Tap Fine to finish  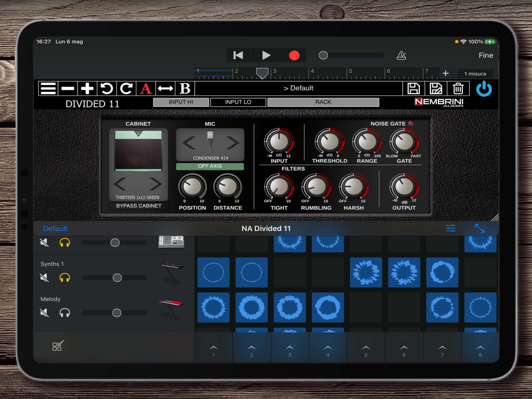(x=486, y=55)
